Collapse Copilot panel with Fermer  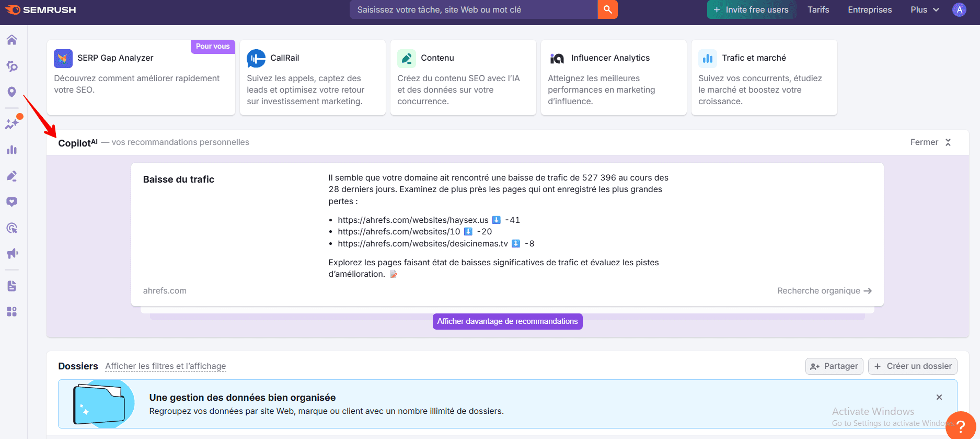click(930, 142)
